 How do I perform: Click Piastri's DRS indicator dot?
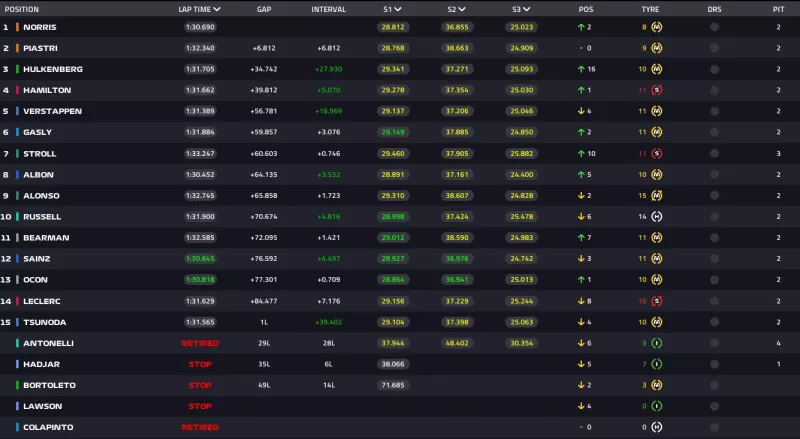pos(714,48)
